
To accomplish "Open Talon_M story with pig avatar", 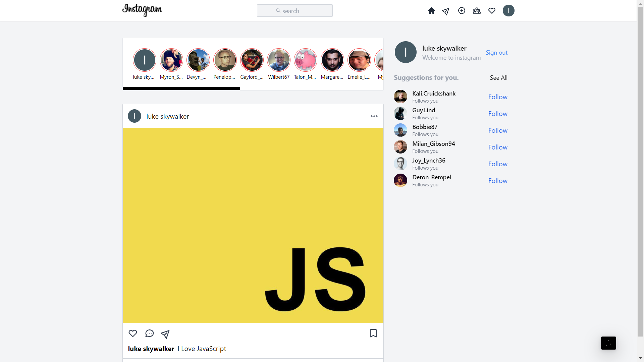I will click(x=305, y=60).
